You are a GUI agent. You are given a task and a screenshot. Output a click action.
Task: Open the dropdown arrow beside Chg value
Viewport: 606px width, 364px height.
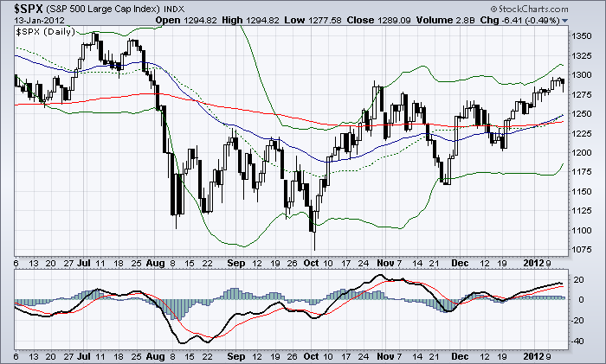point(565,21)
